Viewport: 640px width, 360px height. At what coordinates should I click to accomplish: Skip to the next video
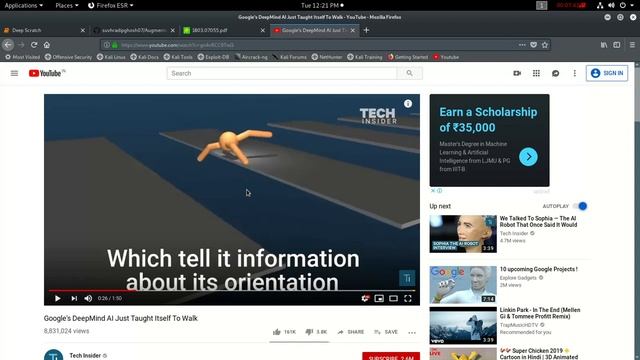pyautogui.click(x=74, y=298)
